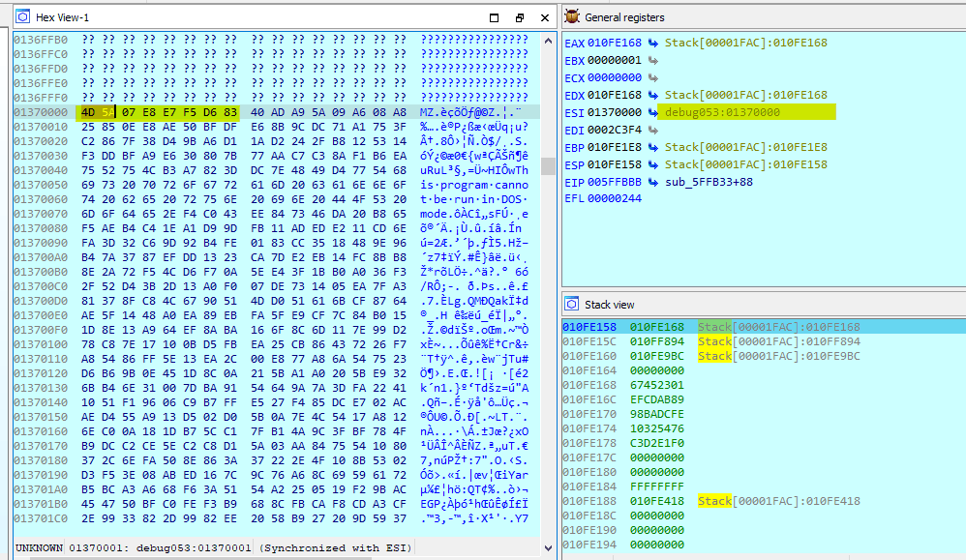966x560 pixels.
Task: Select stack value 67452301
Action: (x=656, y=385)
